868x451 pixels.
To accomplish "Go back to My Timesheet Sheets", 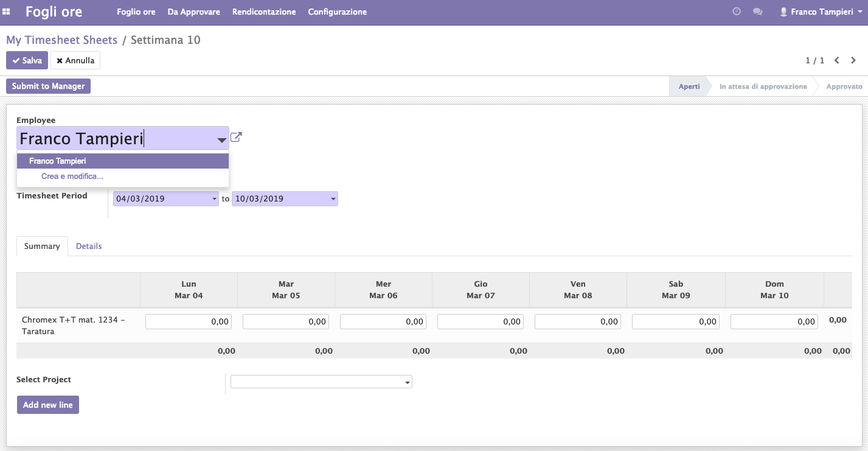I will [61, 40].
